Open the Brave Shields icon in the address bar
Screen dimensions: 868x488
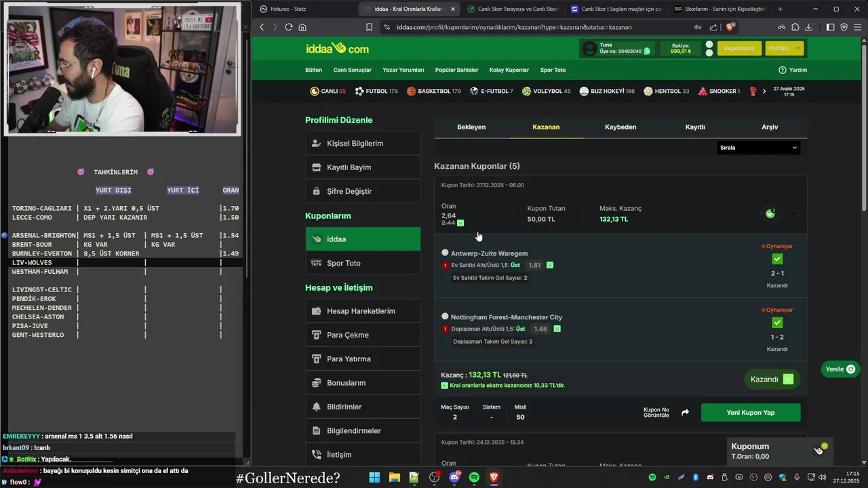[x=730, y=27]
